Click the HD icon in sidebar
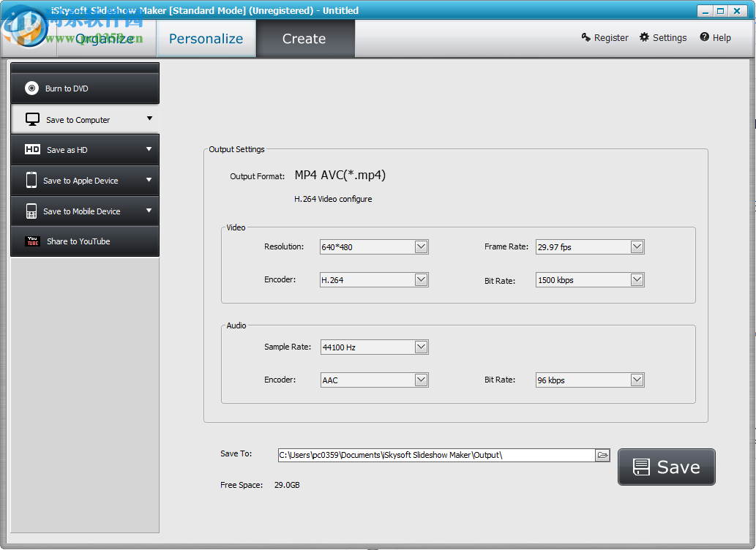The width and height of the screenshot is (756, 550). (x=32, y=149)
